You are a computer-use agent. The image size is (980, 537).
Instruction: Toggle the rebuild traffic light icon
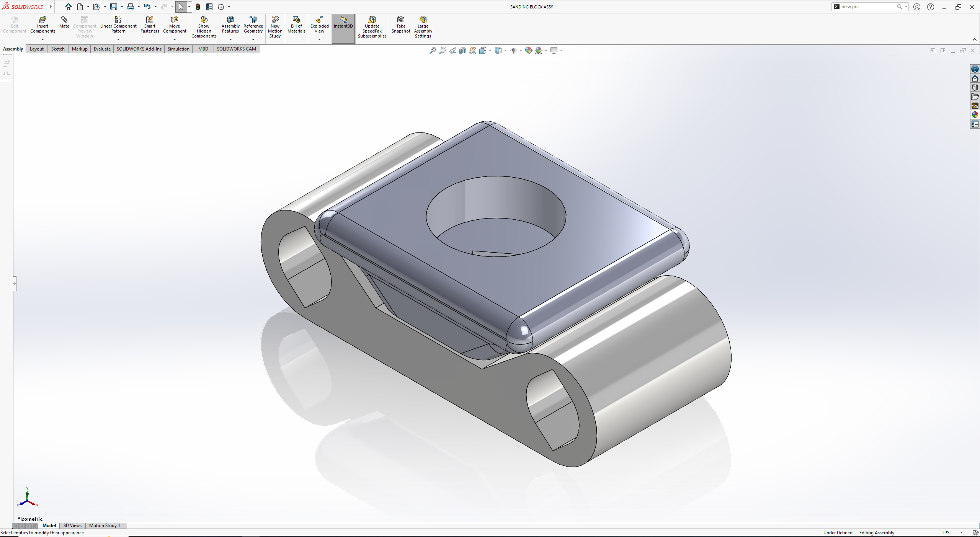coord(198,7)
